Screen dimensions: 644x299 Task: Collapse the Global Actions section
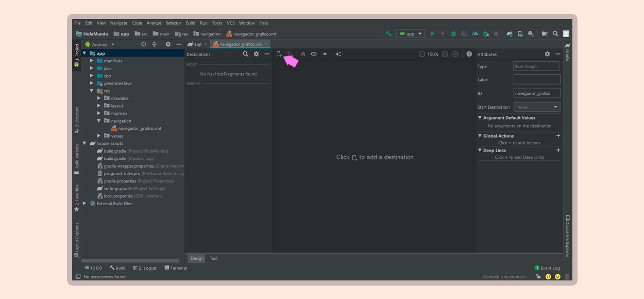[480, 136]
